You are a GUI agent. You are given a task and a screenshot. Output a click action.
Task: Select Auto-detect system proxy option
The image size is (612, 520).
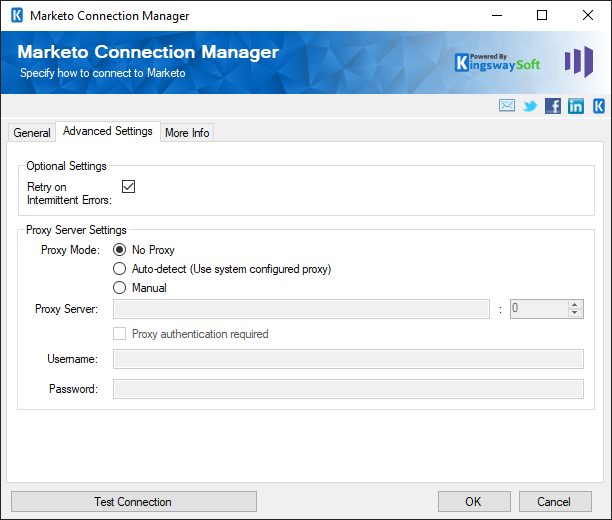(x=119, y=269)
